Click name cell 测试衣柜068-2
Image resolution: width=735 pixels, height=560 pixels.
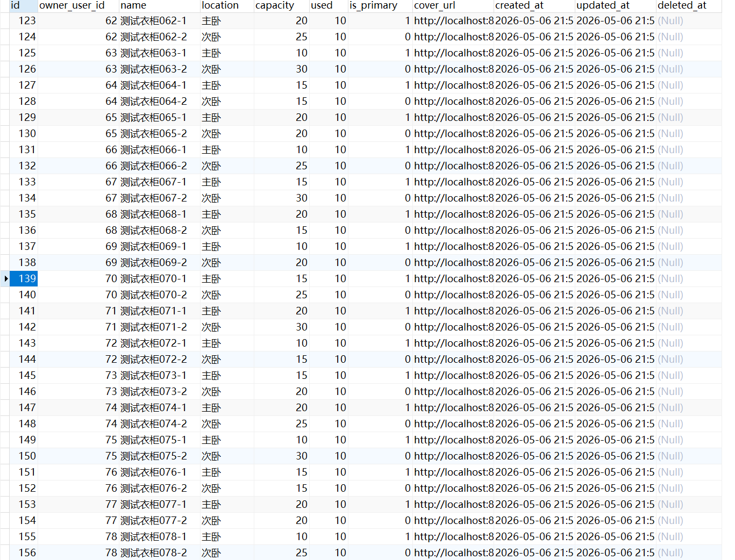point(159,230)
